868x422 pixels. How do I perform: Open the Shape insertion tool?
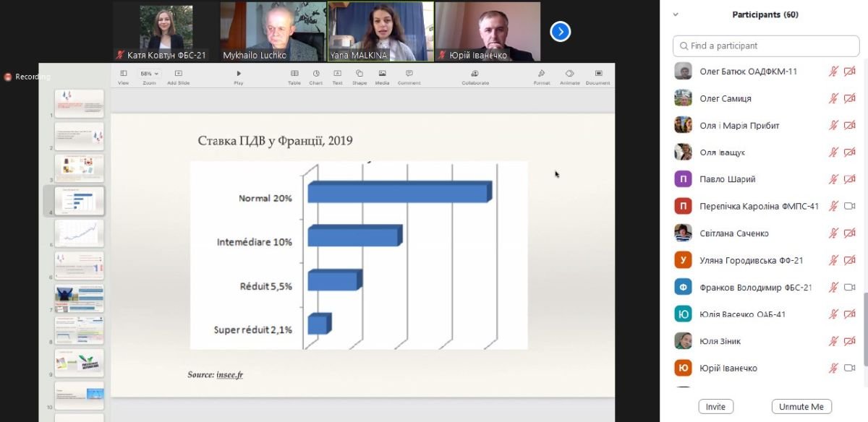coord(359,77)
